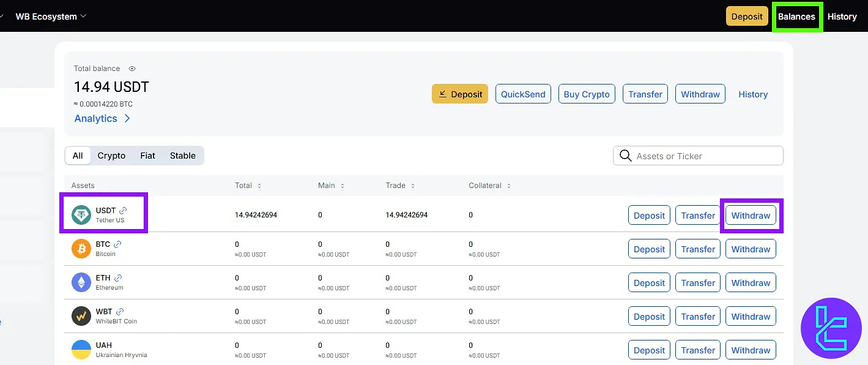
Task: Click the 14.94 USDT total balance text
Action: coord(111,87)
